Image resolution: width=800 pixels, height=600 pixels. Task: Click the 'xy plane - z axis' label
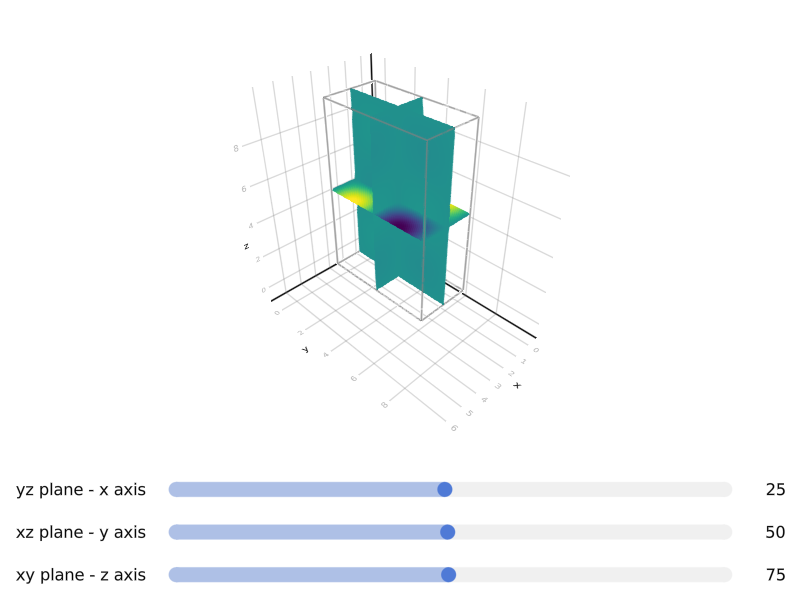[81, 575]
